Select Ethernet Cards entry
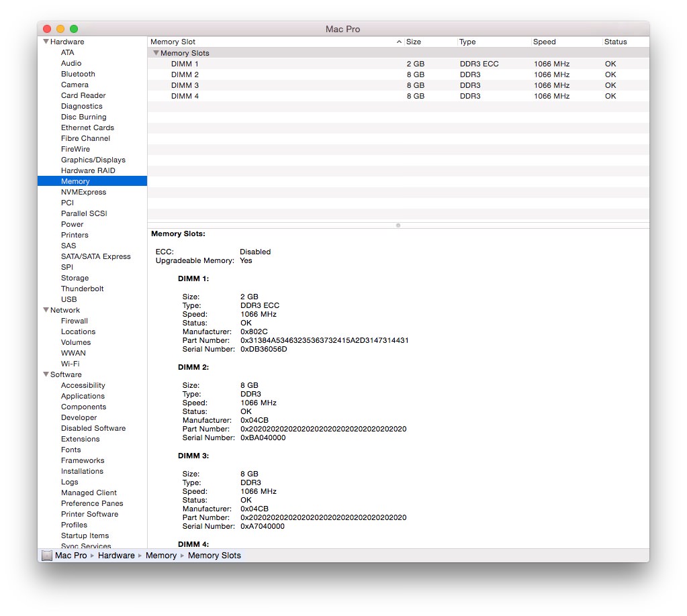The width and height of the screenshot is (687, 616). (x=87, y=127)
